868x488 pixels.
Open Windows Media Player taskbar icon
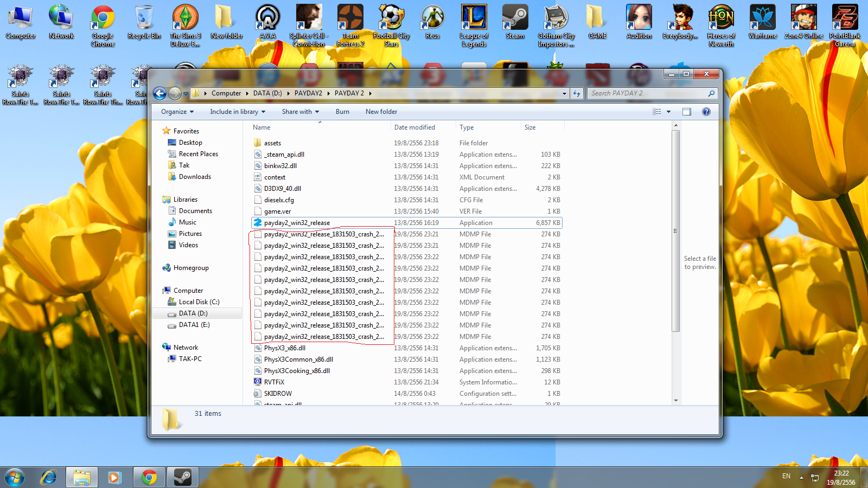(114, 477)
